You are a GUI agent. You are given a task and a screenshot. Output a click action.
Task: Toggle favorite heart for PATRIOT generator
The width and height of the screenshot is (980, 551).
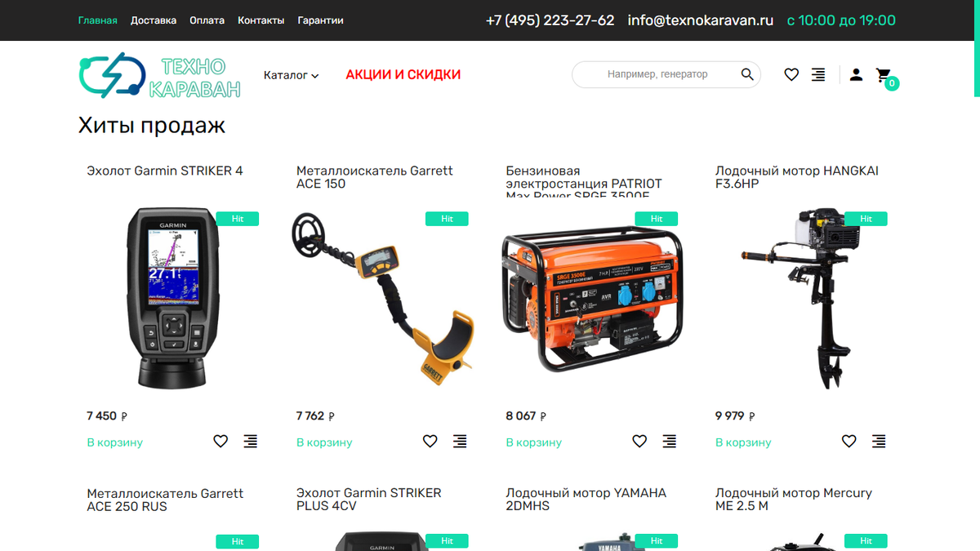[639, 442]
